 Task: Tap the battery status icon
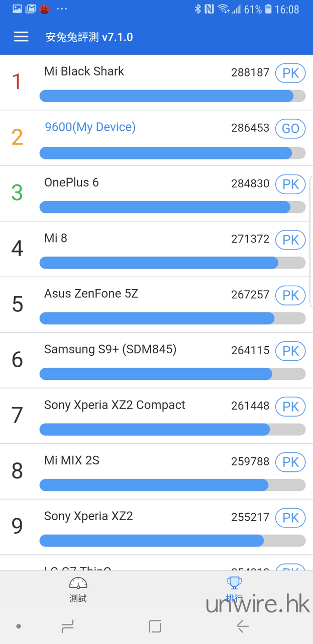[268, 9]
